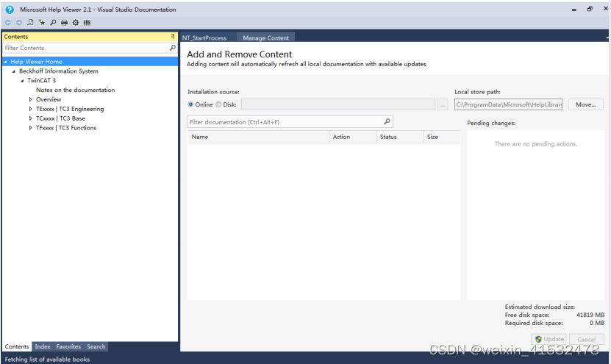This screenshot has width=611, height=364.
Task: Click the blue help question-mark icon
Action: pos(10,10)
